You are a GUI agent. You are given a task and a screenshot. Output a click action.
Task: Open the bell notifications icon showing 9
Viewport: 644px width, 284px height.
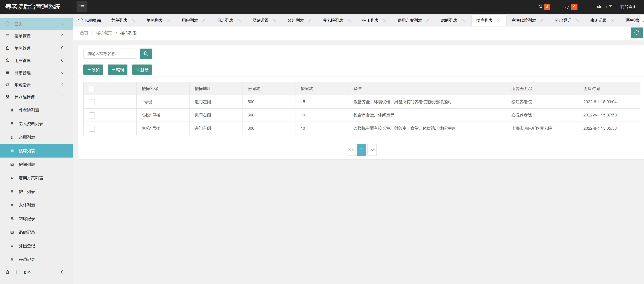tap(567, 7)
